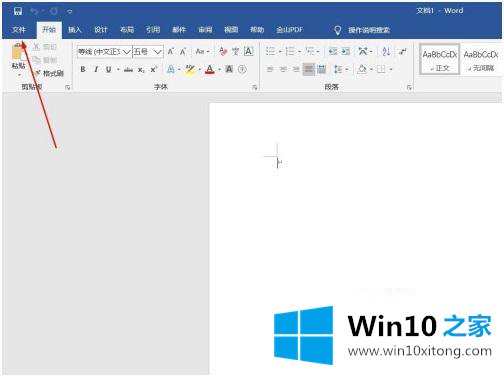504x377 pixels.
Task: Click the highlighted Justify alignment icon
Action: coord(309,69)
